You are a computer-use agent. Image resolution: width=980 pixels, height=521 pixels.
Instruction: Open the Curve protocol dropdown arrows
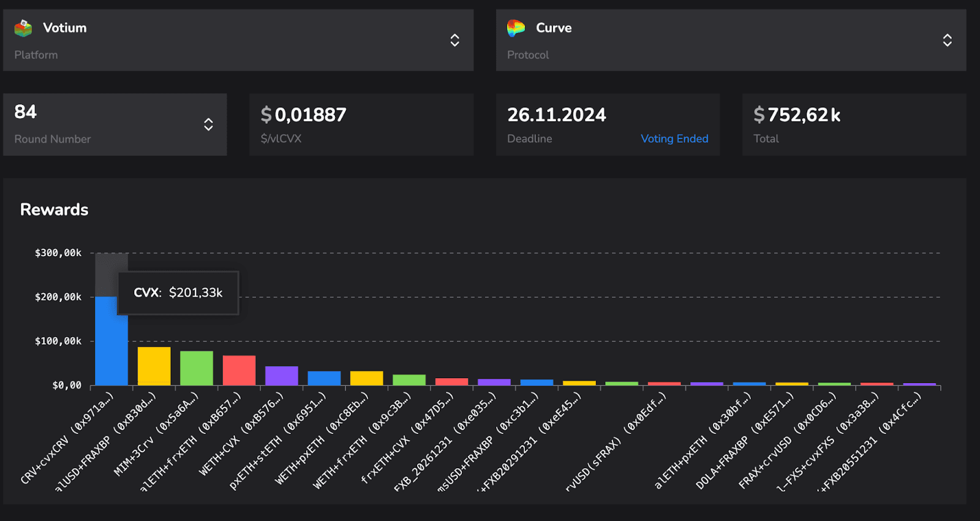tap(947, 40)
